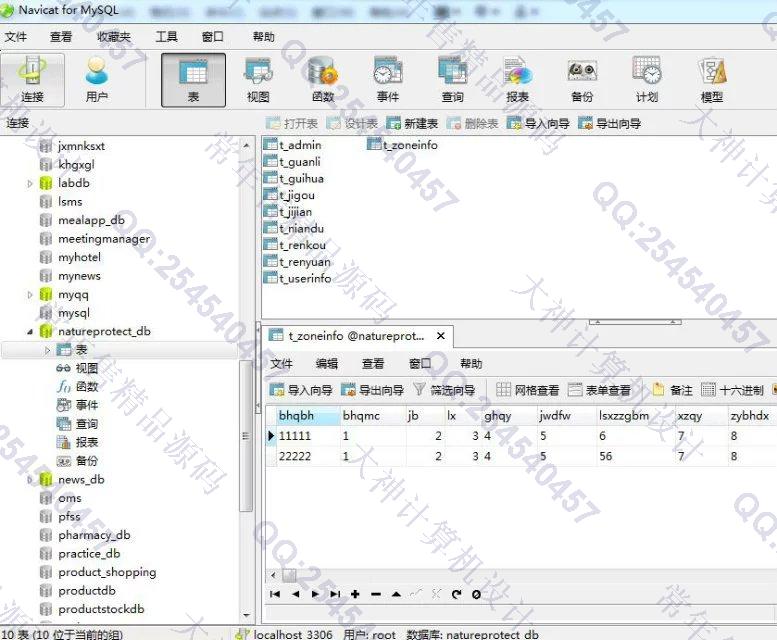
Task: Open the 计划 schedule section
Action: [x=647, y=80]
